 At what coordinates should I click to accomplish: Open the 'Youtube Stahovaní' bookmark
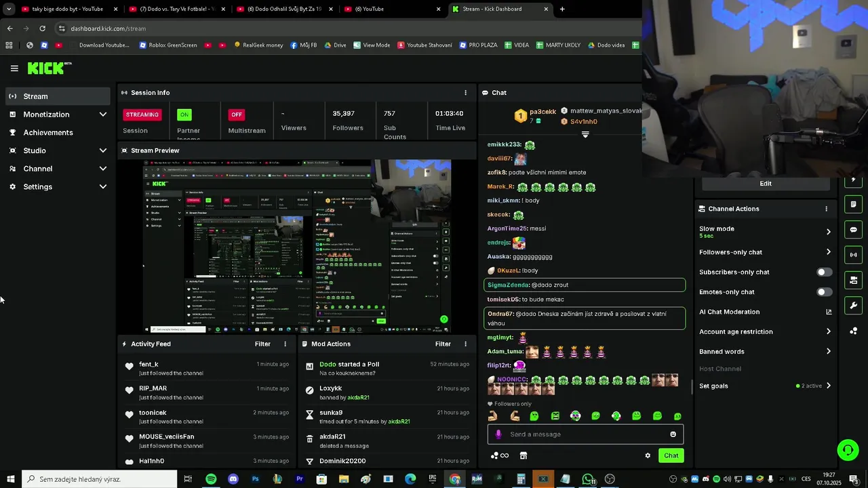425,45
